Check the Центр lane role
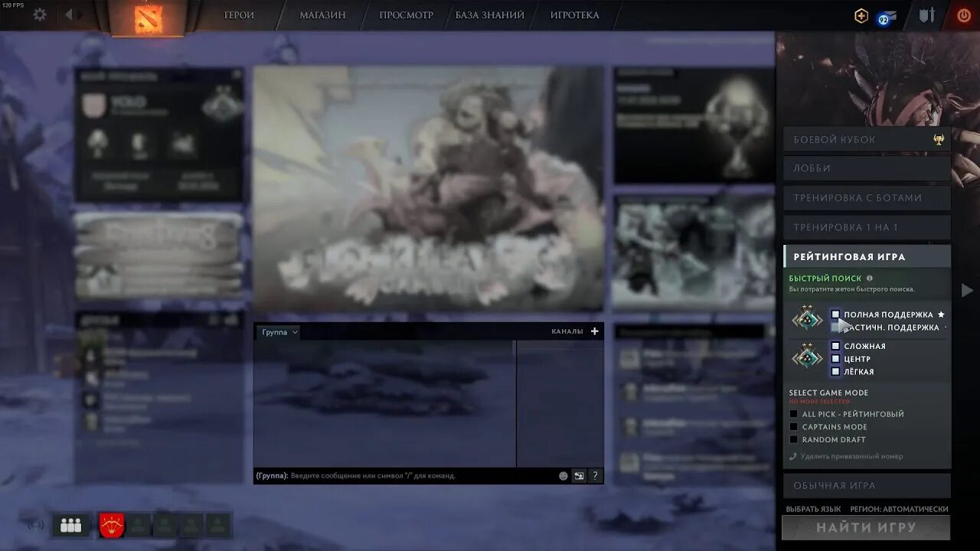This screenshot has width=980, height=551. point(835,359)
